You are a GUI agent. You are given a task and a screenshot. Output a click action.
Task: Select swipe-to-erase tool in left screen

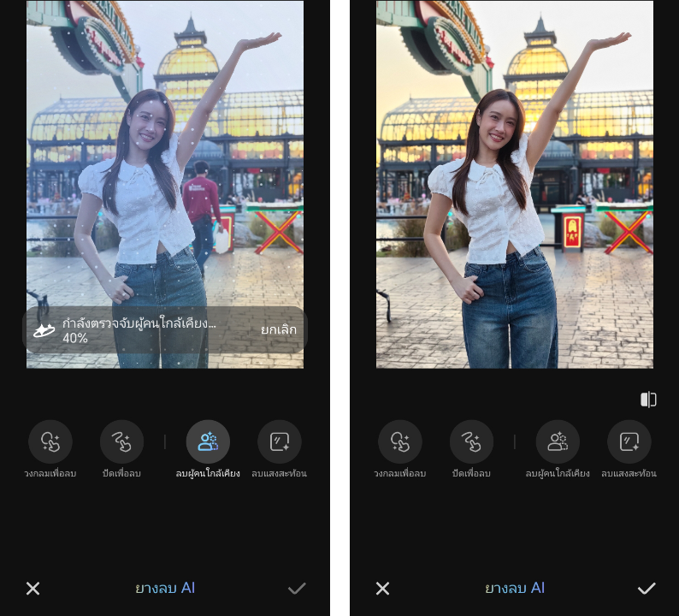tap(121, 441)
